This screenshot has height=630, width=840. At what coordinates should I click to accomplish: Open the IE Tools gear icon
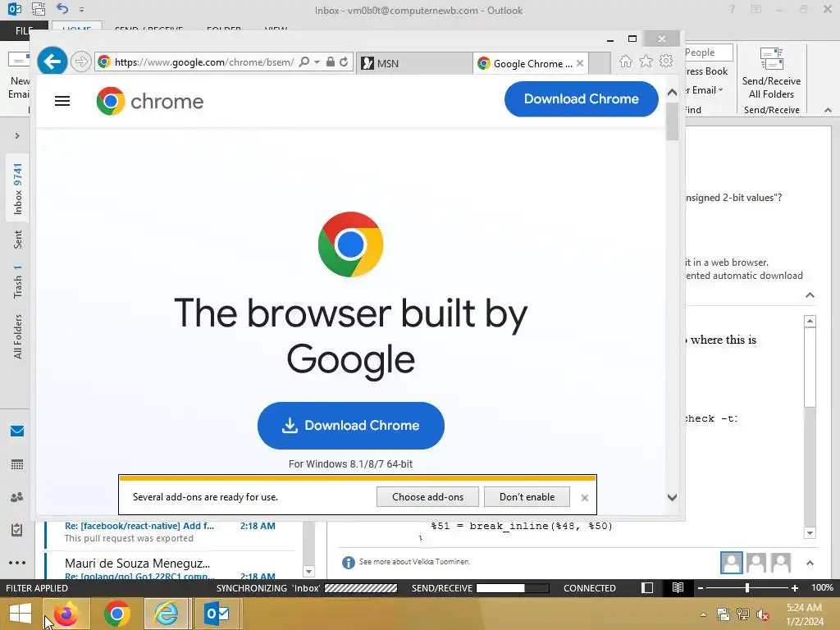666,61
